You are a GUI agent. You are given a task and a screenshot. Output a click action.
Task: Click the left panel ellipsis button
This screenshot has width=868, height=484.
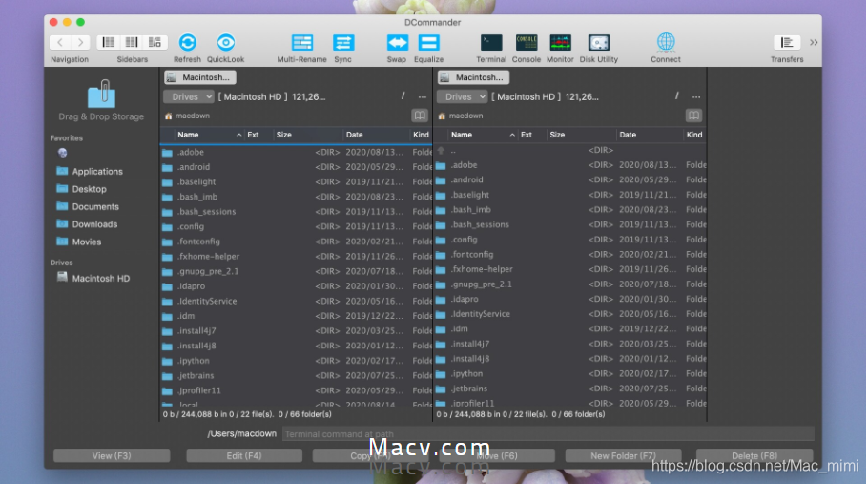423,97
